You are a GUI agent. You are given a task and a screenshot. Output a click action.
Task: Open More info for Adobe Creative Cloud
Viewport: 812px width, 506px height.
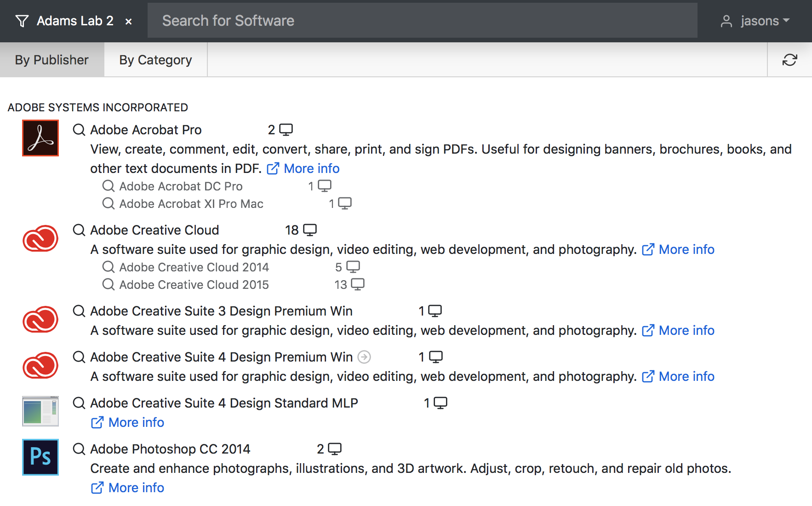pyautogui.click(x=678, y=249)
